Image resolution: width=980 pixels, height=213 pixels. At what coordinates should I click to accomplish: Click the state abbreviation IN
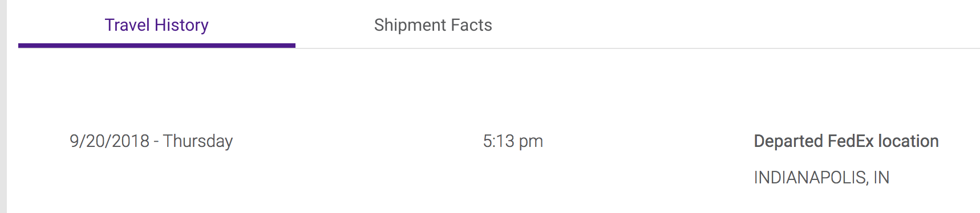[x=881, y=178]
